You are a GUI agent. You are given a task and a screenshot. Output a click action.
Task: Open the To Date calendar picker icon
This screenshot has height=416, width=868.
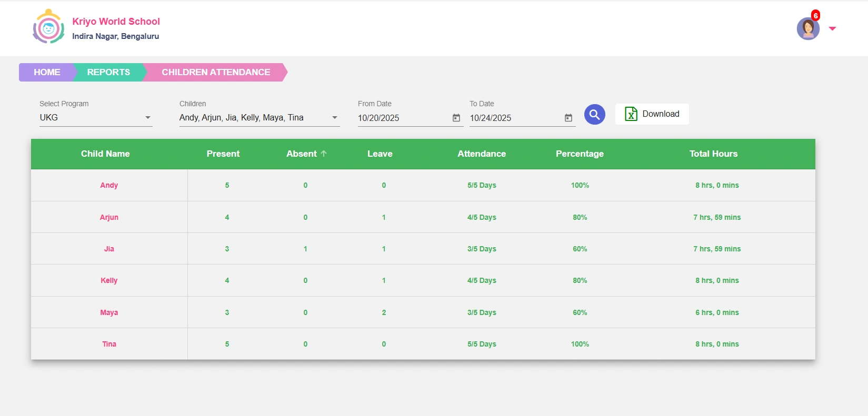pos(568,118)
